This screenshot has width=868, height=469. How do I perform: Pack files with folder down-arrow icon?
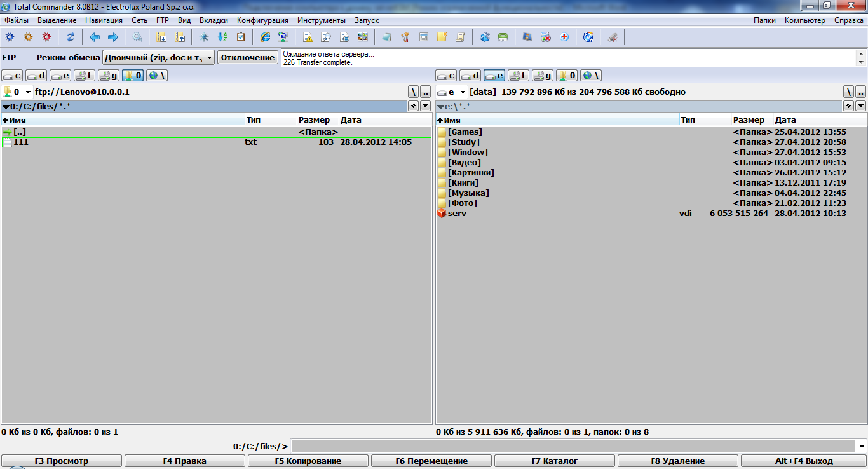(161, 37)
